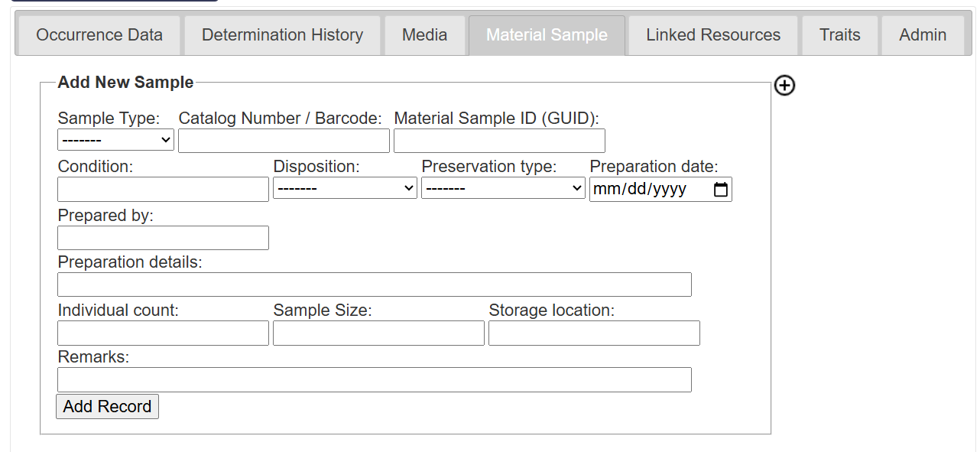Click the Preparation details field

pyautogui.click(x=374, y=284)
